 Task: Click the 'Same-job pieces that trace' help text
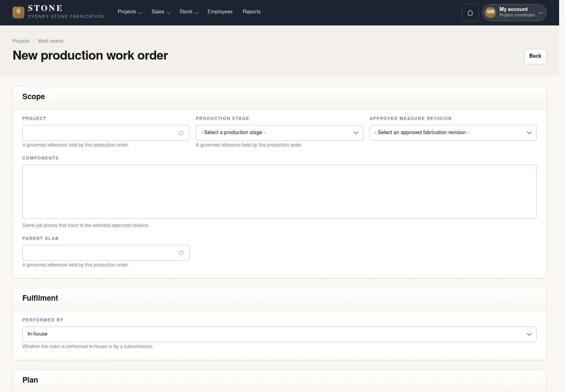pyautogui.click(x=86, y=225)
